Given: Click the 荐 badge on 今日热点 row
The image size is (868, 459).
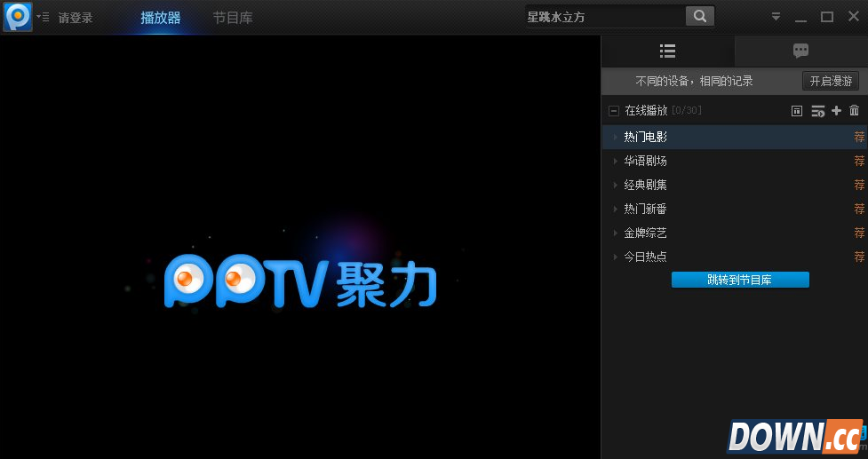Looking at the screenshot, I should click(x=859, y=257).
